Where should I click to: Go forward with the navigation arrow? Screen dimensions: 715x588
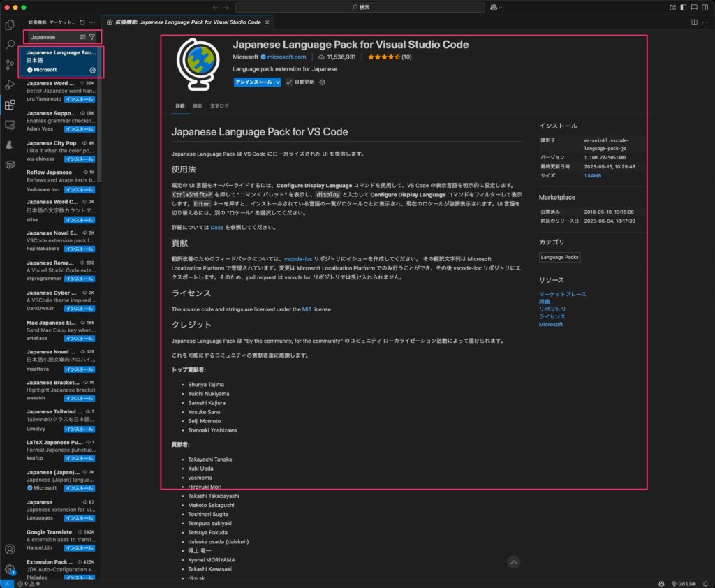(226, 7)
